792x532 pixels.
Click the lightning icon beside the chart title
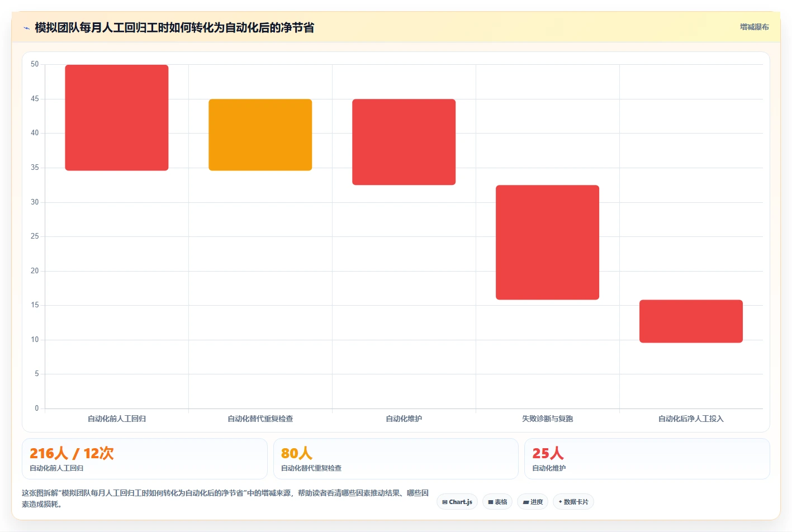(26, 28)
